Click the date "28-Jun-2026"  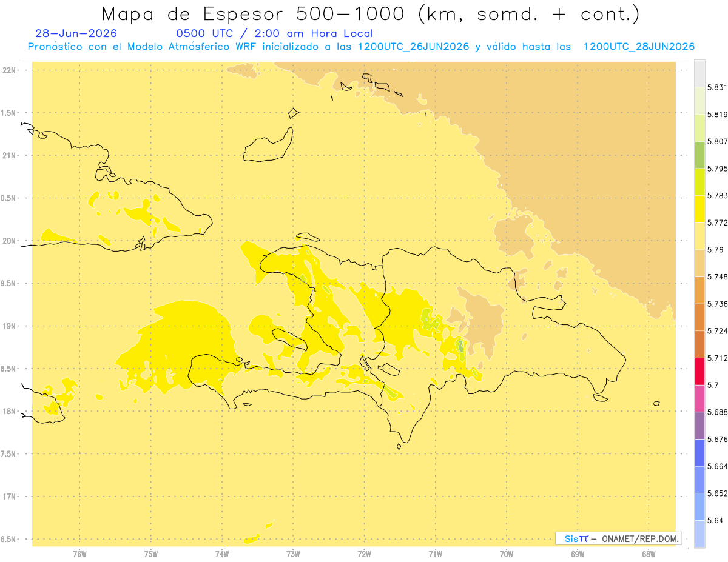tap(76, 34)
